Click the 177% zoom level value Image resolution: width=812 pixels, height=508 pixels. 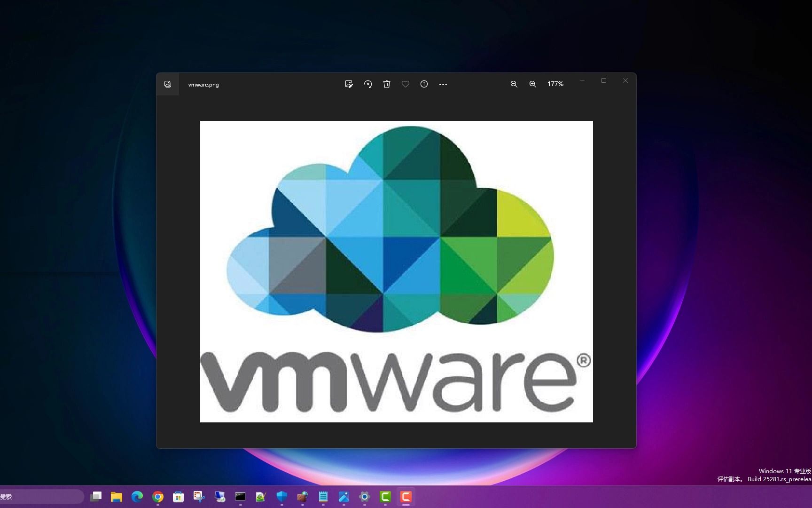pyautogui.click(x=555, y=84)
